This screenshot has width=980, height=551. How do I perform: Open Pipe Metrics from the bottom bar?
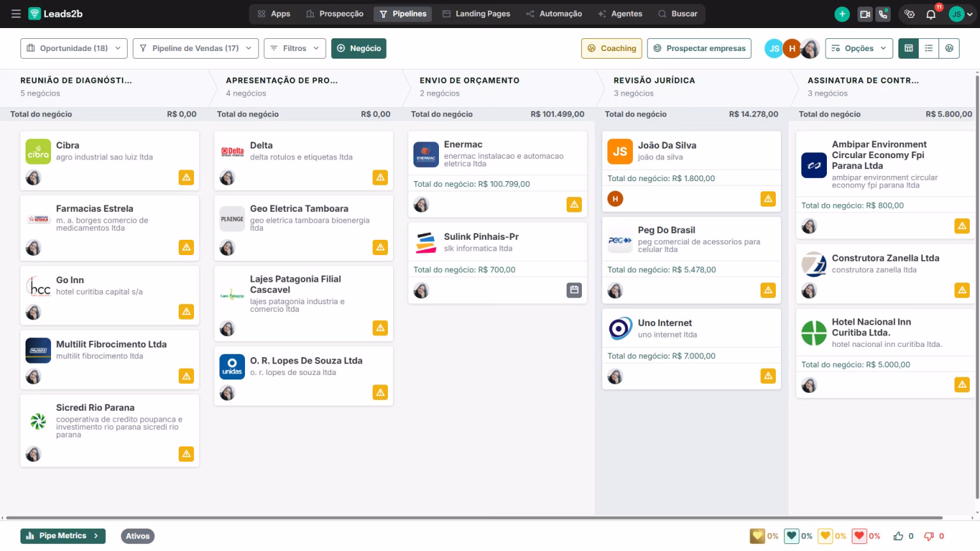pyautogui.click(x=62, y=536)
